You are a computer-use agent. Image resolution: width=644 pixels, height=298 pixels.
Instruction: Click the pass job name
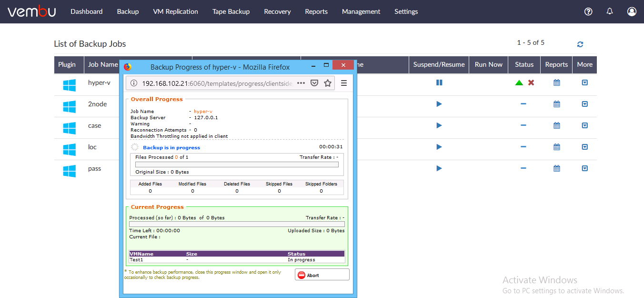click(94, 168)
